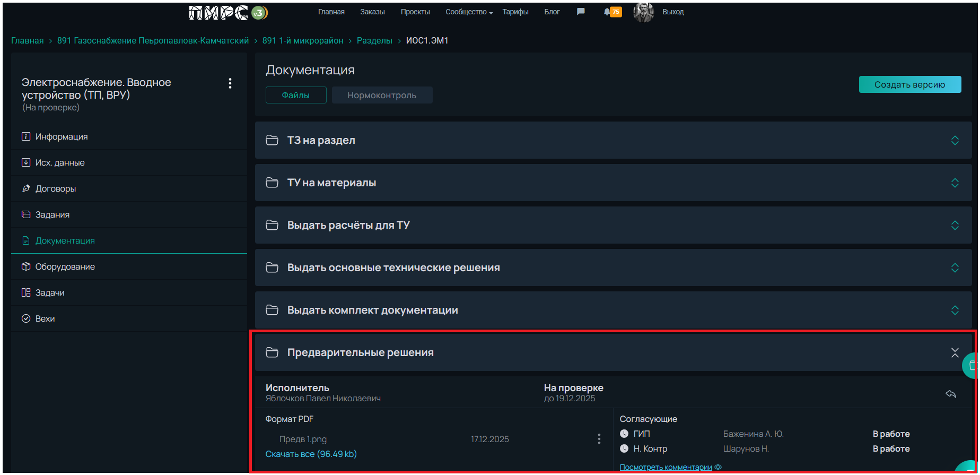980x475 pixels.
Task: Open the section's three-dot options menu
Action: click(230, 83)
